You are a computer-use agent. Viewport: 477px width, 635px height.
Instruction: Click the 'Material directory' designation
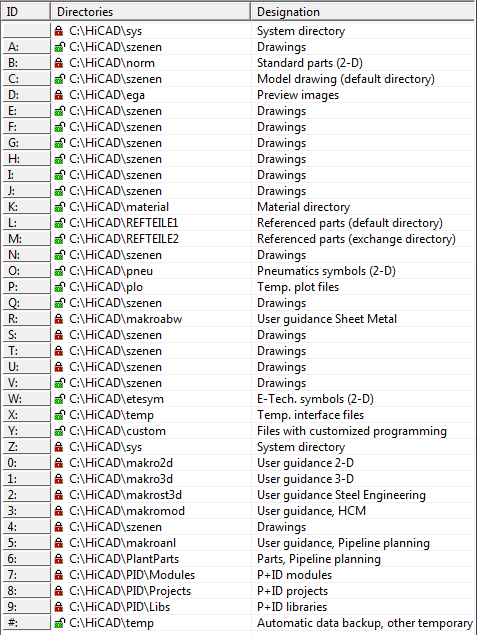pos(303,207)
